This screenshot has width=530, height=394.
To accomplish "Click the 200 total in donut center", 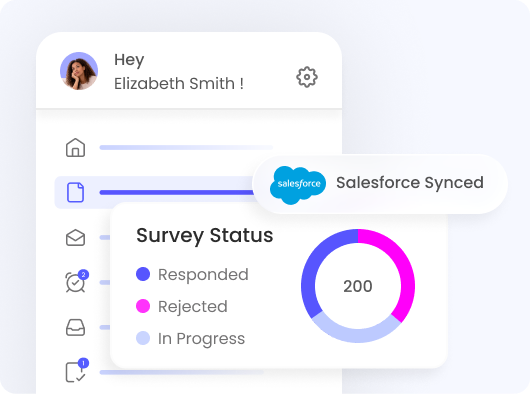I will [x=358, y=286].
